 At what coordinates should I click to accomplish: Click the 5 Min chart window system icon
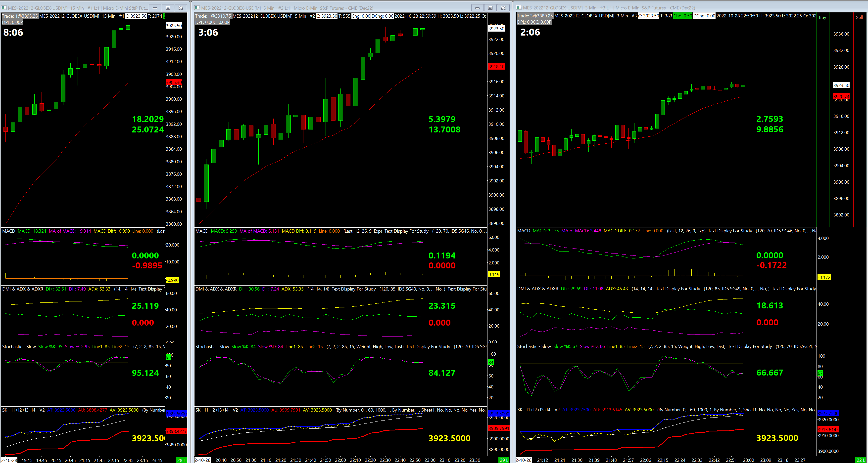[197, 8]
